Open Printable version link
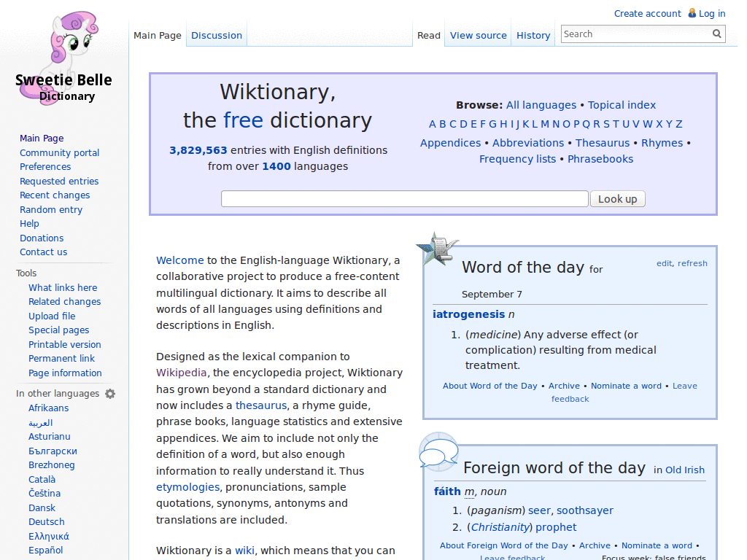Image resolution: width=747 pixels, height=560 pixels. tap(65, 344)
